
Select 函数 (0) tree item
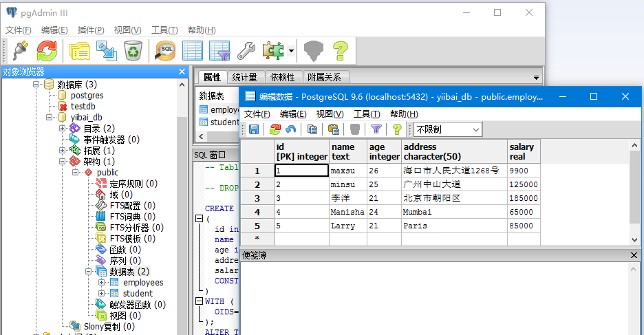(x=125, y=250)
